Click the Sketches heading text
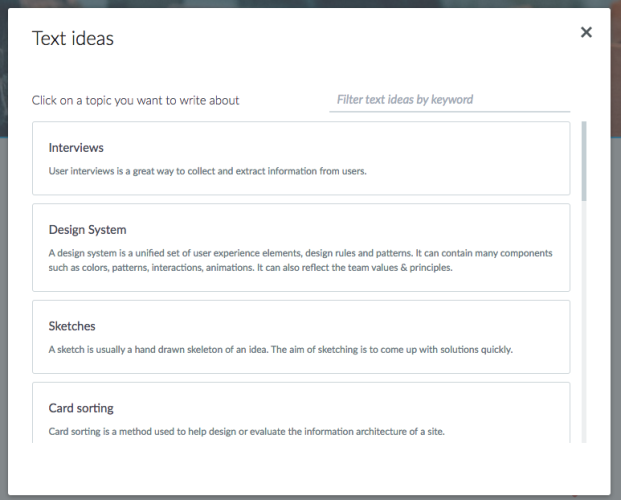This screenshot has width=621, height=500. tap(72, 326)
